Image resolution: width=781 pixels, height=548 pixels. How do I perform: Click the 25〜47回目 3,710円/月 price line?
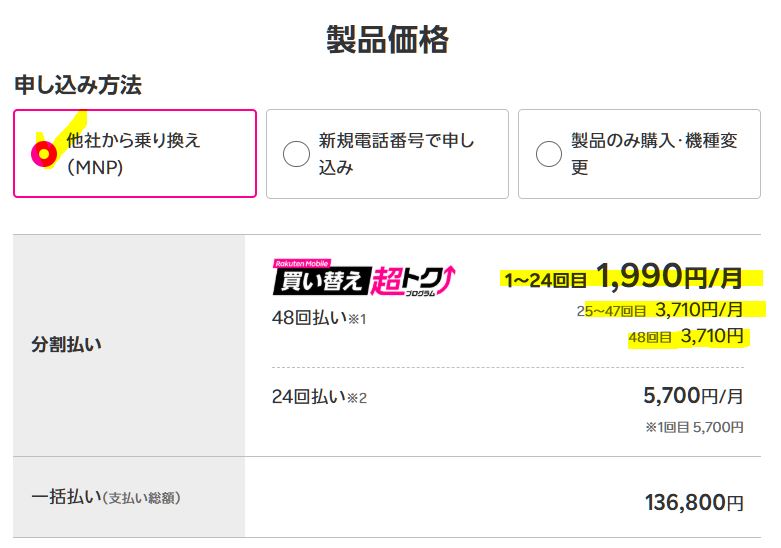(x=664, y=310)
